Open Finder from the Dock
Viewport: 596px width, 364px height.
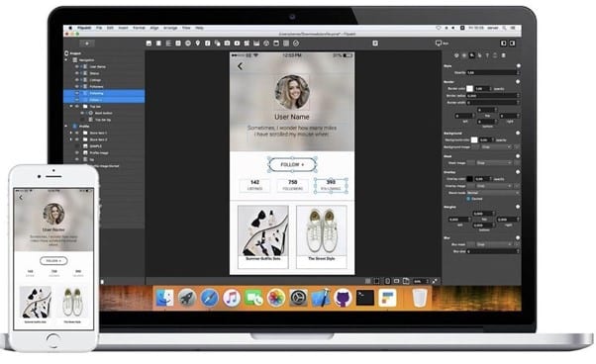(x=165, y=298)
